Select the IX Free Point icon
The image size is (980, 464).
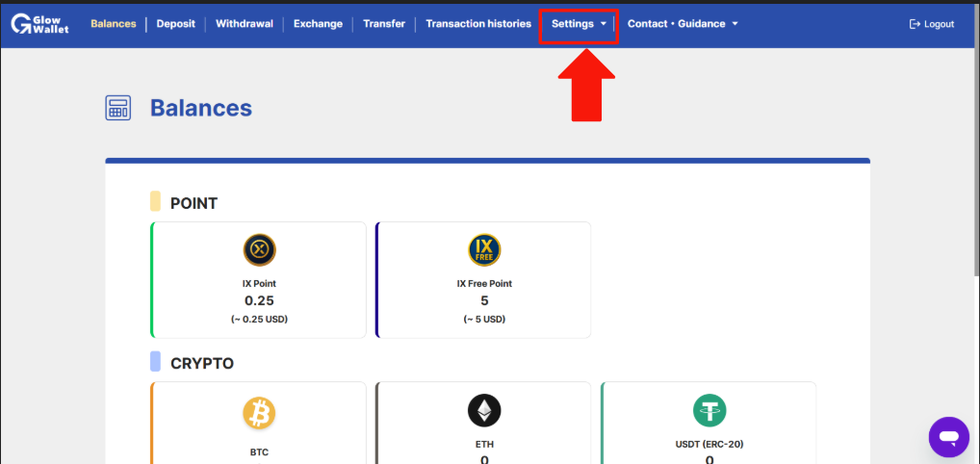[484, 250]
